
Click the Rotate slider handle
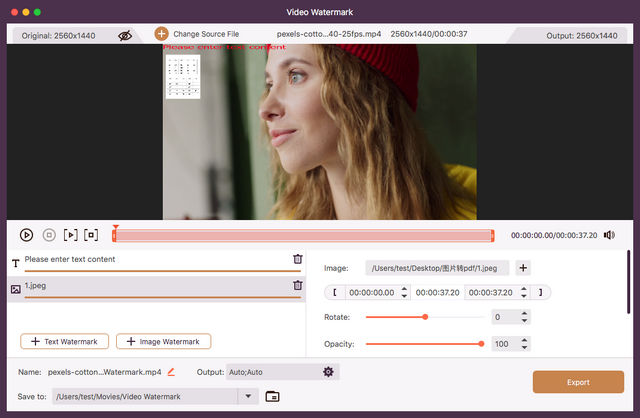[x=425, y=317]
